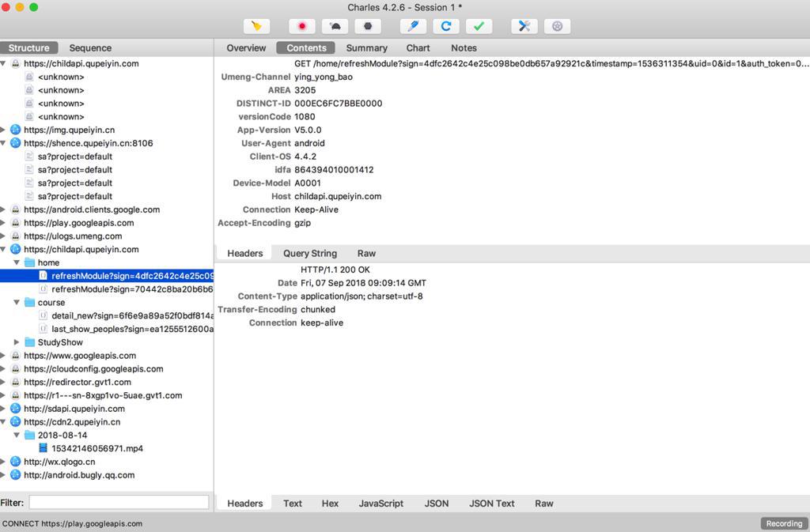This screenshot has height=532, width=810.
Task: Click the 2018-08-14 folder icon
Action: (30, 435)
